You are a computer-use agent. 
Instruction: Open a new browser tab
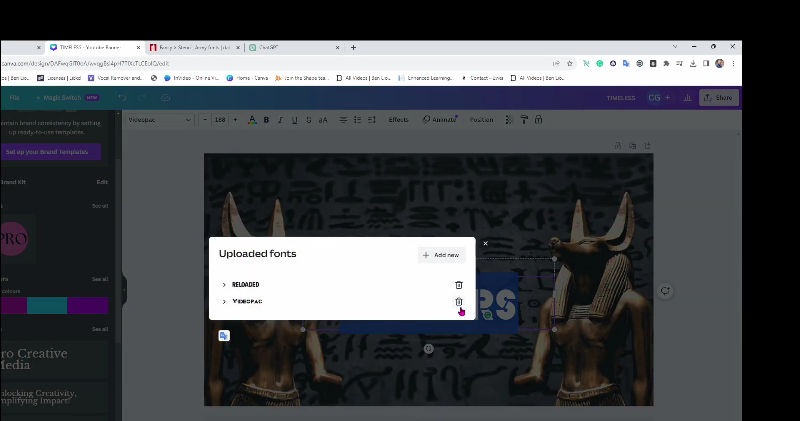pos(353,47)
